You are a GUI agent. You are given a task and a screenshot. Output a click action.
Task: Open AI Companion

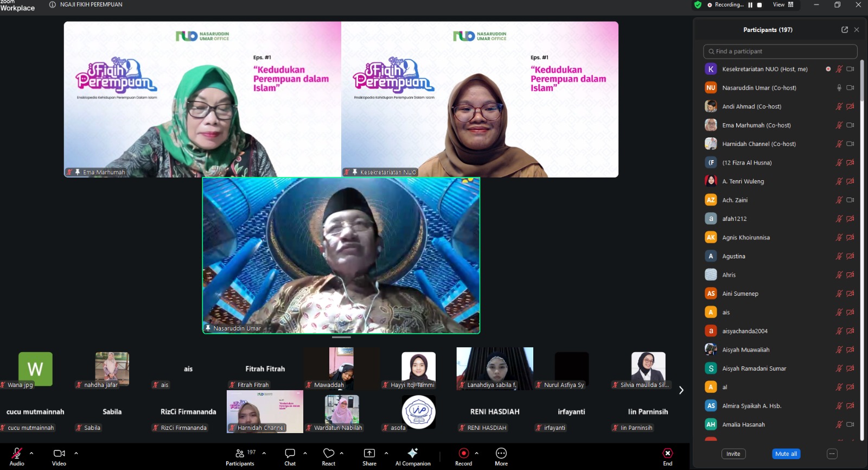click(412, 454)
